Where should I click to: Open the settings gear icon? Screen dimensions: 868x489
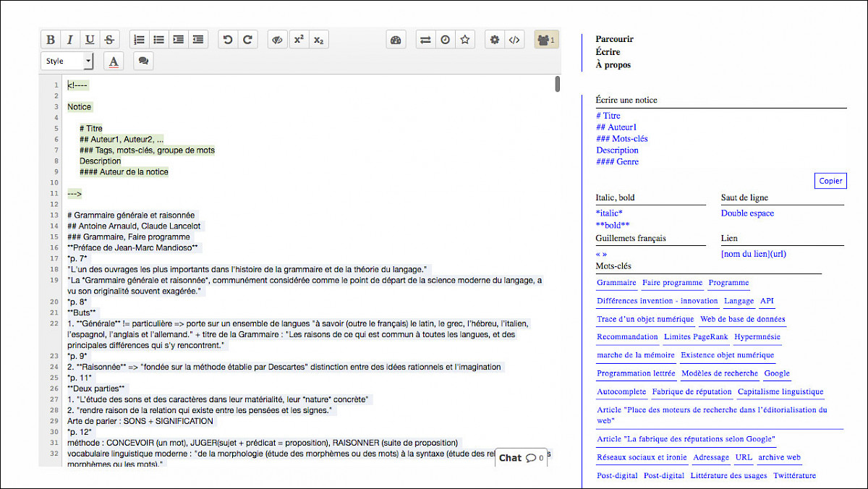(495, 40)
